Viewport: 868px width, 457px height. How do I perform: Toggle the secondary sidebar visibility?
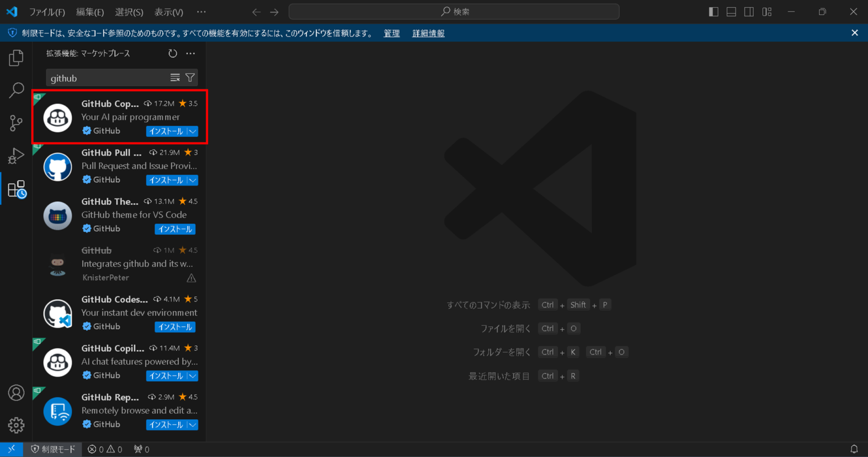[x=749, y=11]
